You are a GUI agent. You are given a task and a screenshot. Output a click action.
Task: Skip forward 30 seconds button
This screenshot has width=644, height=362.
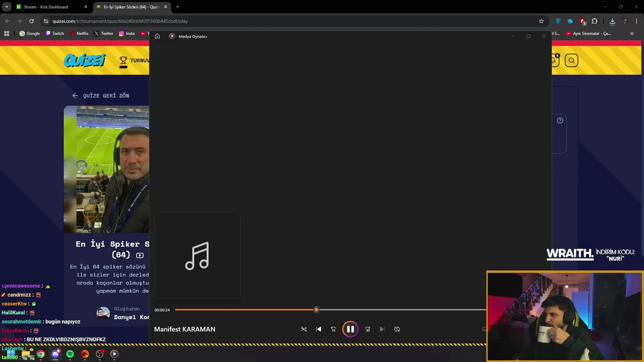368,329
